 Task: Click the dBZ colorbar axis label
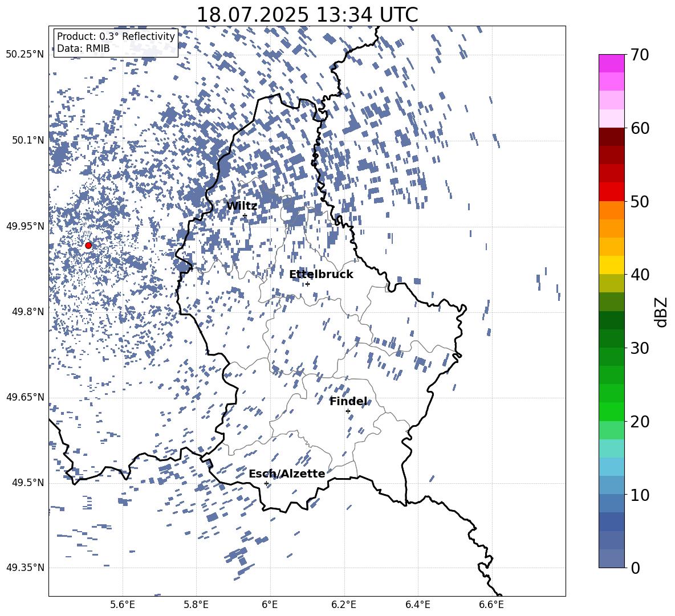point(660,312)
